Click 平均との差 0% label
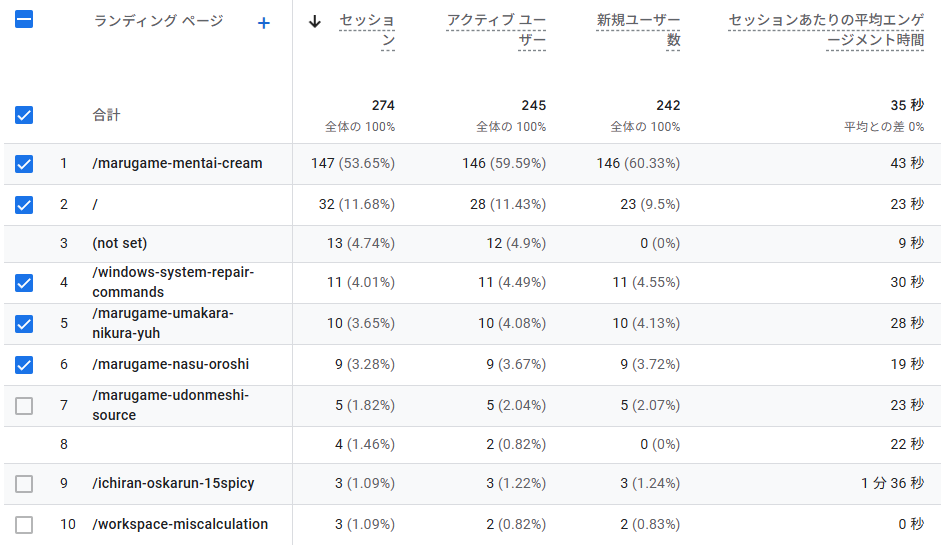The image size is (941, 546). (884, 127)
